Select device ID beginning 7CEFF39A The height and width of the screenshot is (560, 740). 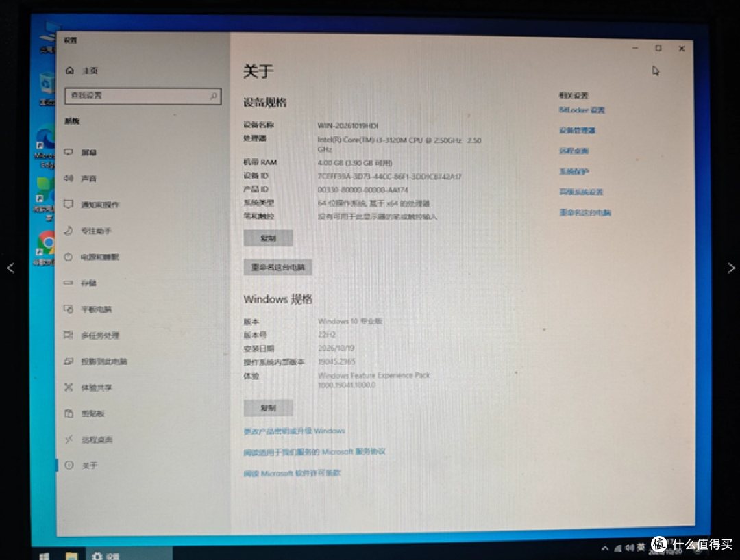(389, 177)
